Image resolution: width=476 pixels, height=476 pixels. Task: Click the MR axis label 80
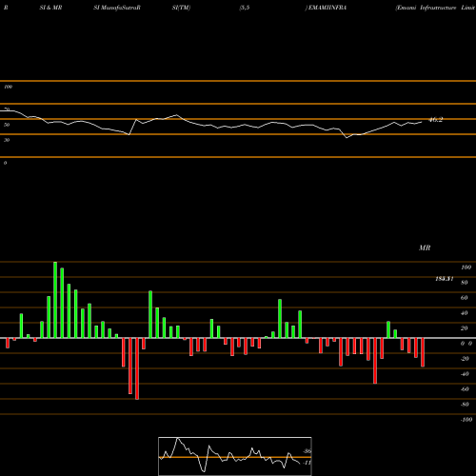click(x=465, y=283)
